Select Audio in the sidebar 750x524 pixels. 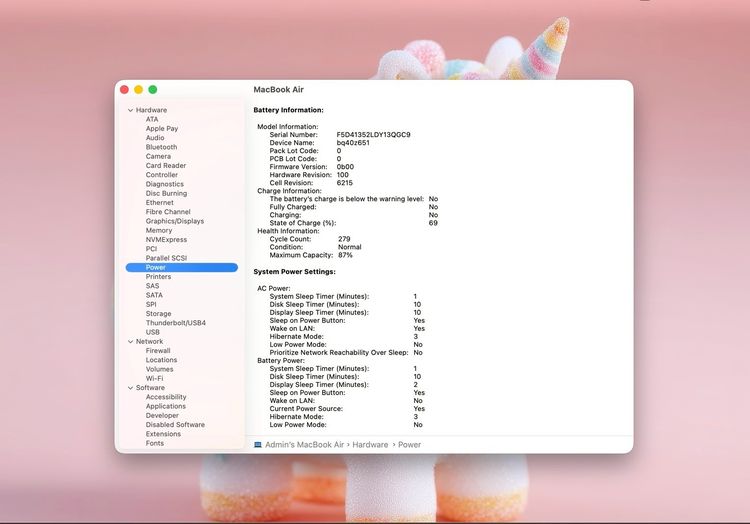click(155, 138)
